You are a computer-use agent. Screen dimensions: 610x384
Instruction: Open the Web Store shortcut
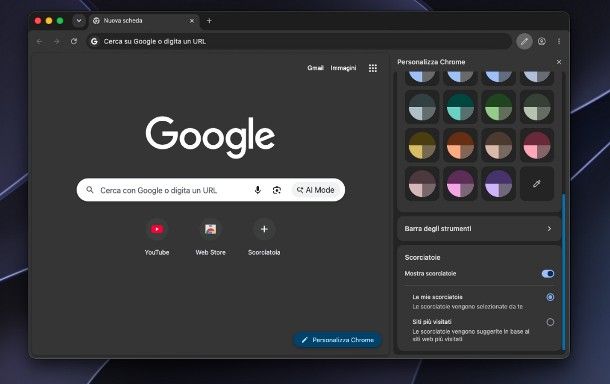[x=210, y=237]
